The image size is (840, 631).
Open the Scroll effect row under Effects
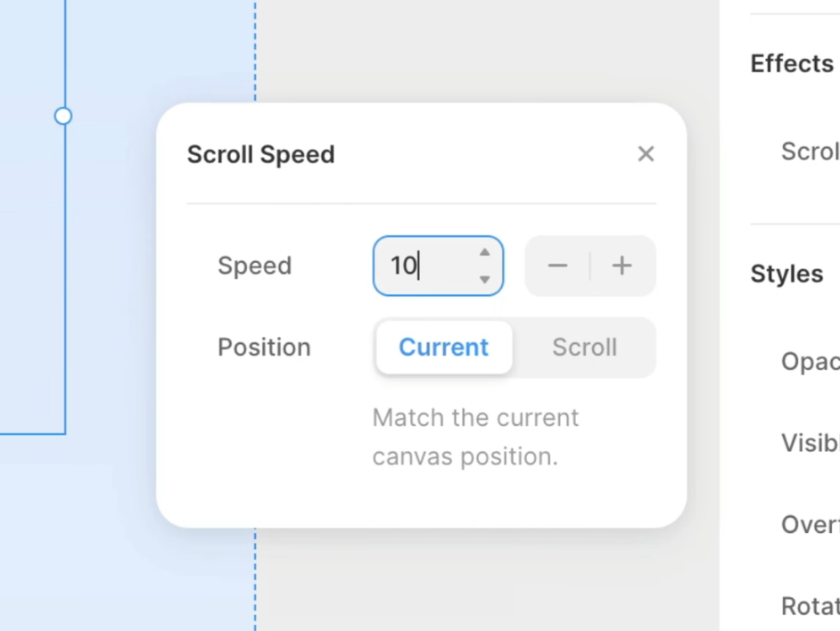coord(810,152)
